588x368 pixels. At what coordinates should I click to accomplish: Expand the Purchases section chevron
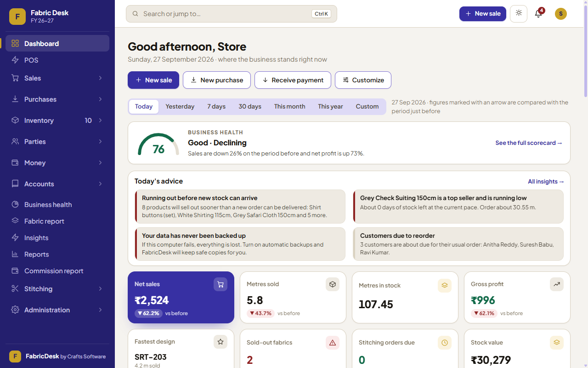(x=100, y=99)
